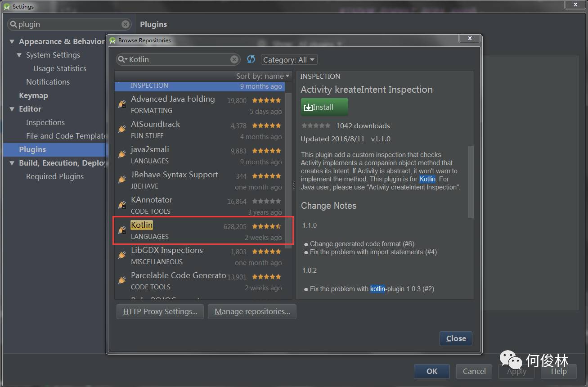The width and height of the screenshot is (588, 387).
Task: Click the Kotlin plugin icon
Action: 121,230
